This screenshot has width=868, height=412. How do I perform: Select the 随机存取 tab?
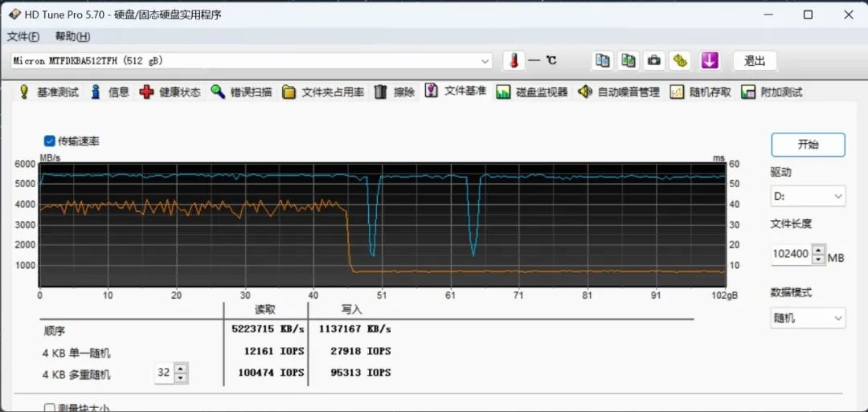700,92
